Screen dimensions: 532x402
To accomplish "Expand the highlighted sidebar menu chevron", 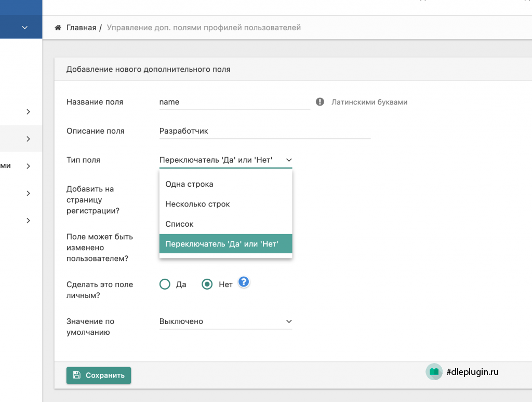I will coord(28,139).
